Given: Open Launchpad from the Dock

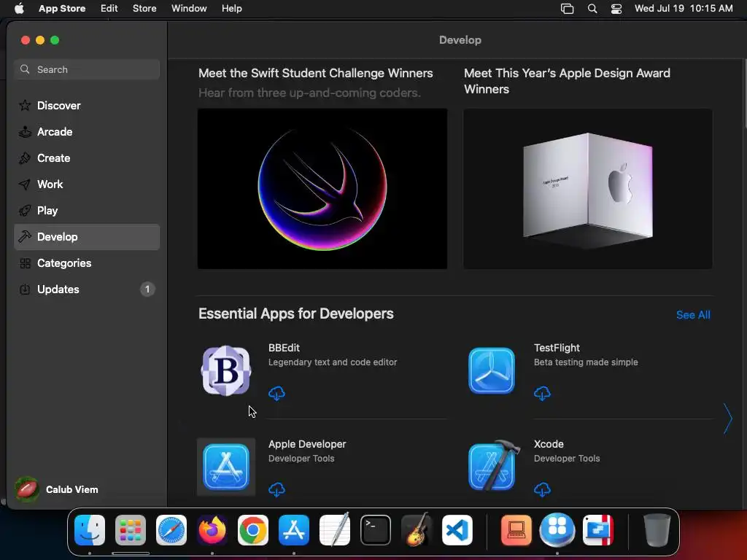Looking at the screenshot, I should [131, 530].
